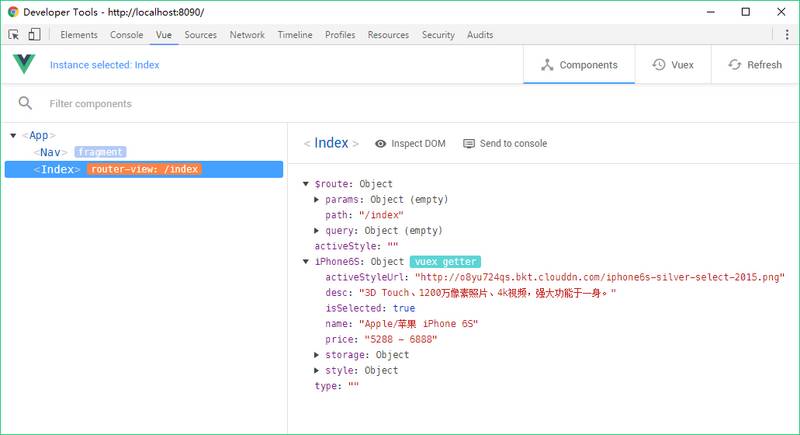Click Send to console
The image size is (800, 435).
click(505, 144)
